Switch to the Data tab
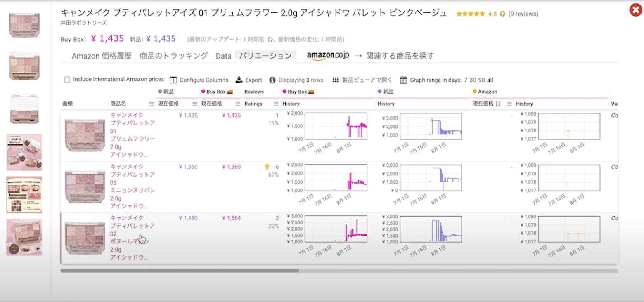Viewport: 644px width, 302px height. [223, 56]
